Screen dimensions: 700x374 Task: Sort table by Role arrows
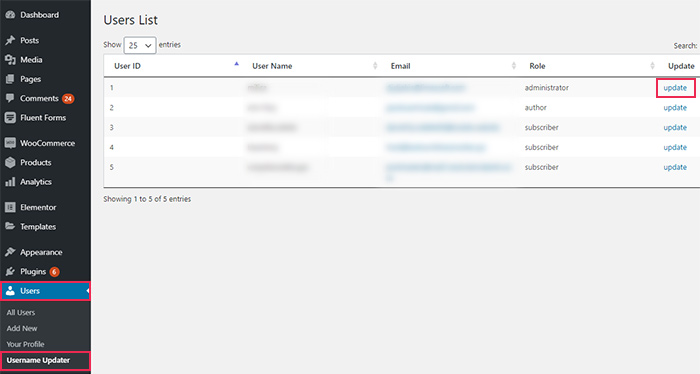pyautogui.click(x=652, y=66)
